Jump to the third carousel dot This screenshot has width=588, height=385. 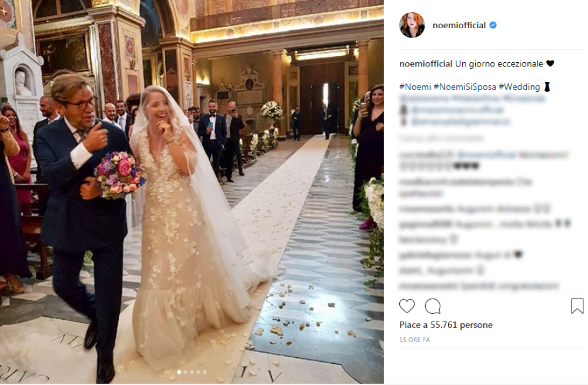coord(192,372)
